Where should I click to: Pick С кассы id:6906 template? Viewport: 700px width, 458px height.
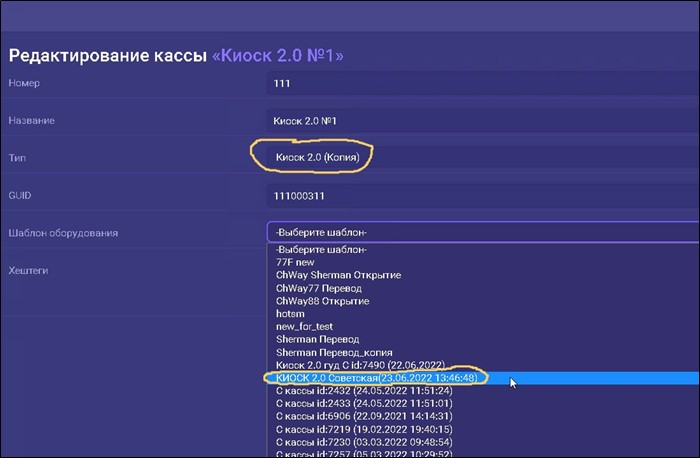click(x=483, y=416)
